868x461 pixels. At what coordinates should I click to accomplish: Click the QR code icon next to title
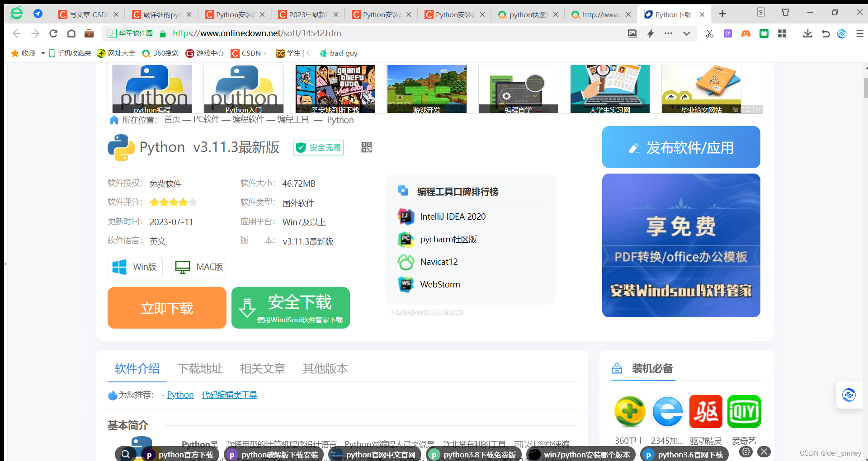[x=367, y=147]
